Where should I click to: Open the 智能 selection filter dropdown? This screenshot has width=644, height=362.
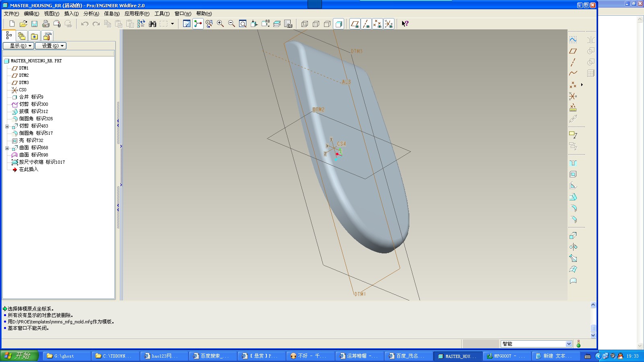coord(568,344)
